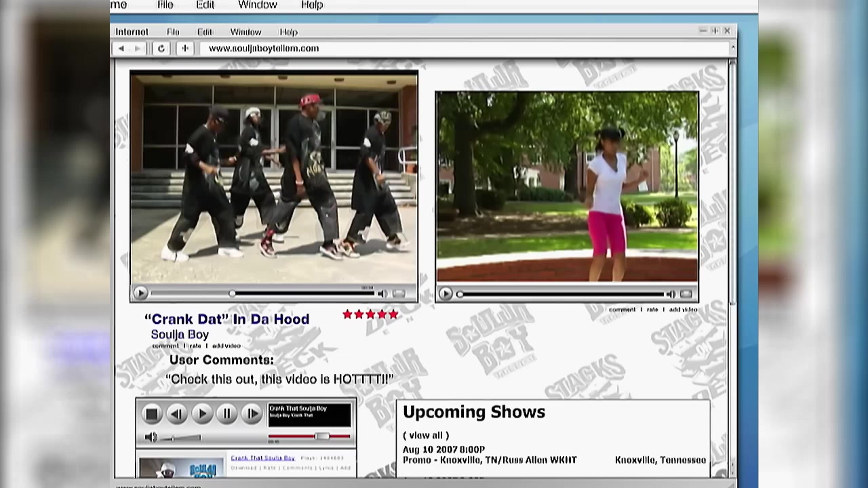
Task: Play the right video of dancing girl
Action: (446, 293)
